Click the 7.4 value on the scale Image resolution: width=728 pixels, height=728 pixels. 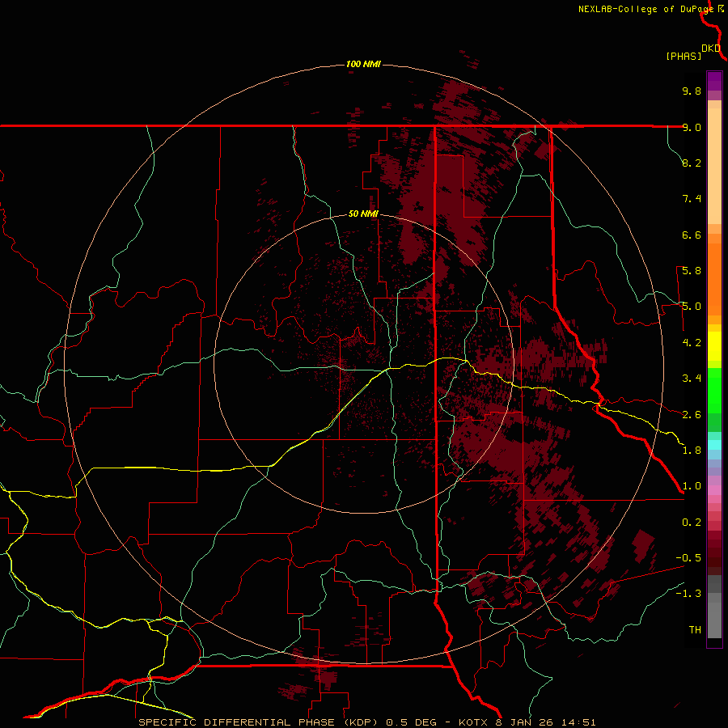tap(692, 199)
